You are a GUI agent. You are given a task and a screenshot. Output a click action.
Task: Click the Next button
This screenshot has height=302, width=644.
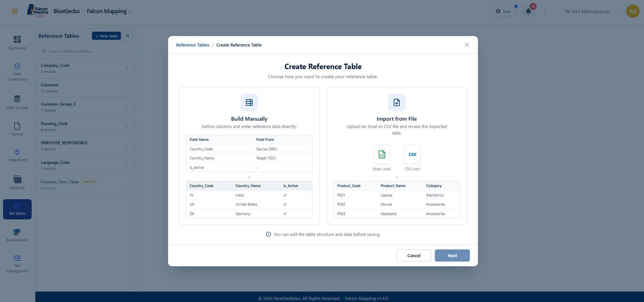[452, 256]
